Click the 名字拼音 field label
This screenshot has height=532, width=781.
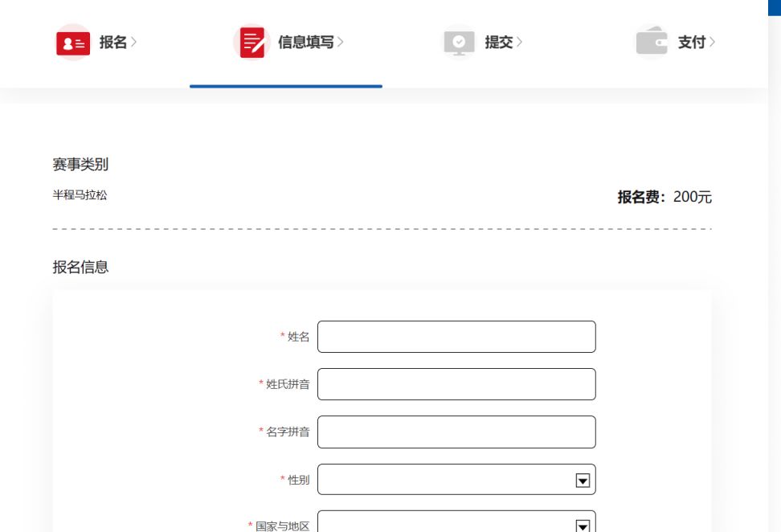point(288,432)
